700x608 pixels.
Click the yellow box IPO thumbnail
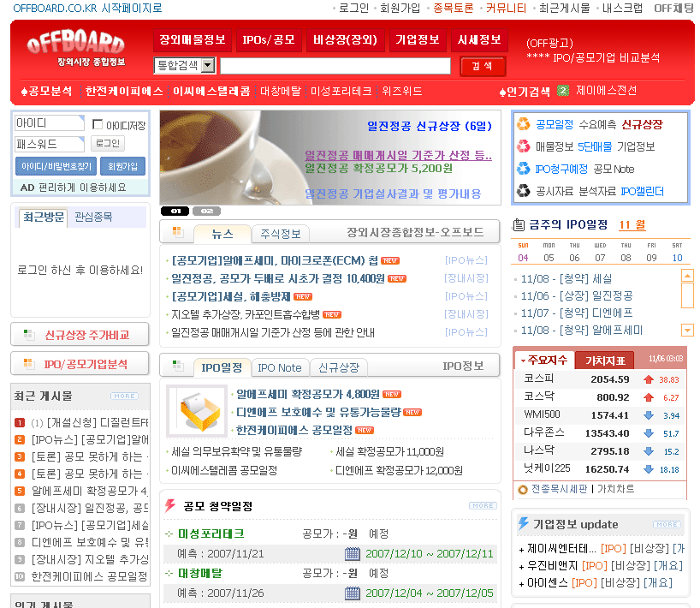coord(197,411)
